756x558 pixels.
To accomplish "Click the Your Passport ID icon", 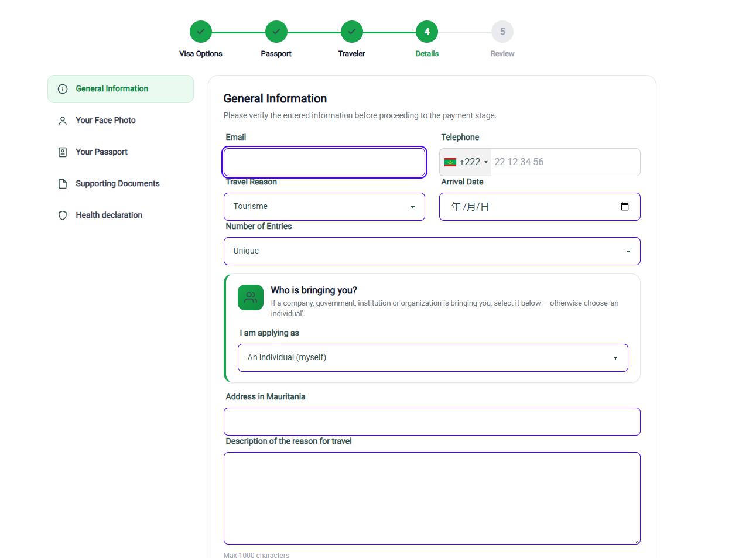I will (63, 152).
